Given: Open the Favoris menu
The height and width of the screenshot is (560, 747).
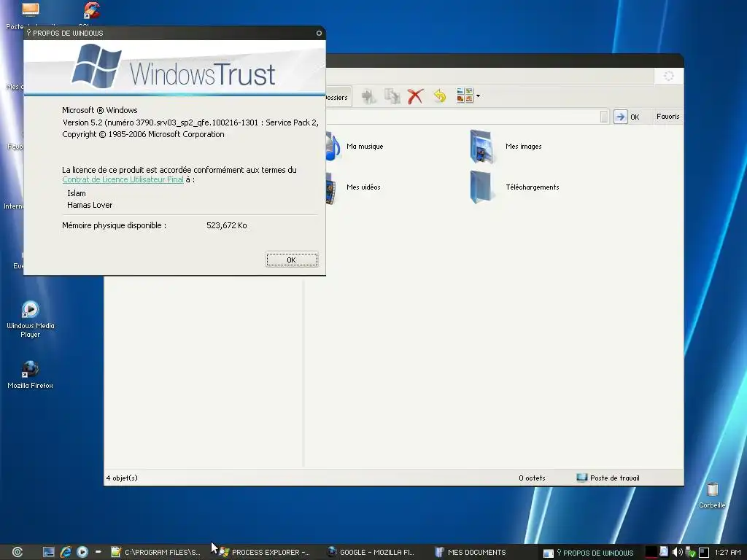Looking at the screenshot, I should 668,116.
